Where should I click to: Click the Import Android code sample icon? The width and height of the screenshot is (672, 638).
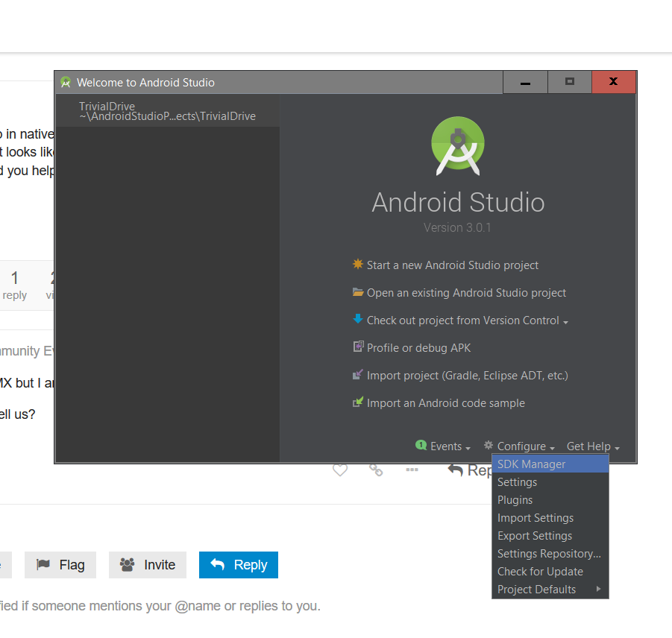[358, 402]
